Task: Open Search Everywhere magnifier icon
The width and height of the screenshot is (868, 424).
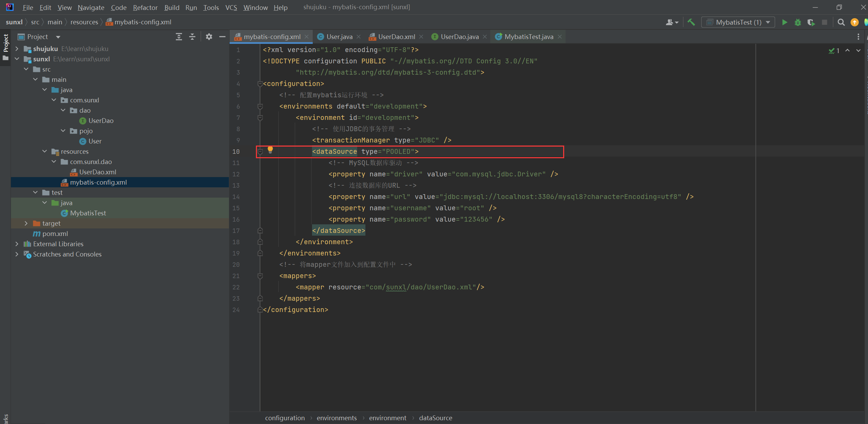Action: [841, 22]
